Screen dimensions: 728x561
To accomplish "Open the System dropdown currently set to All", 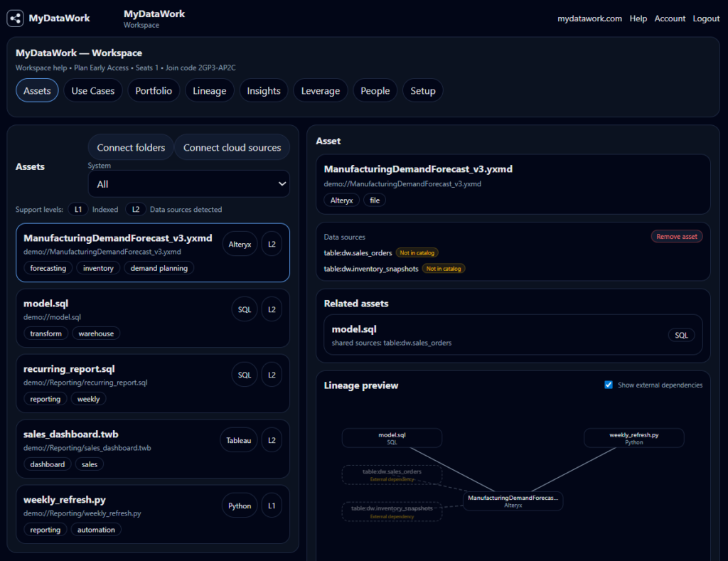I will coord(188,183).
